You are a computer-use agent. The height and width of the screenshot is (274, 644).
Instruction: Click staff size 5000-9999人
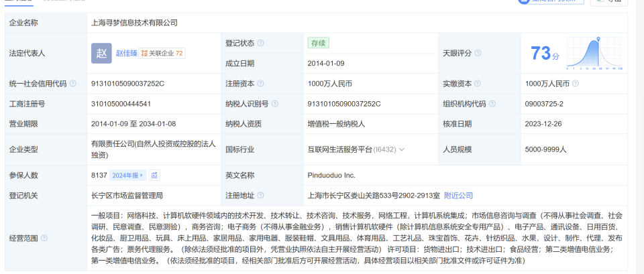tap(546, 149)
